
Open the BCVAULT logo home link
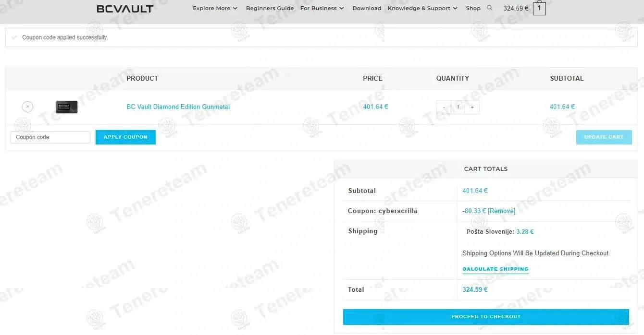[125, 9]
